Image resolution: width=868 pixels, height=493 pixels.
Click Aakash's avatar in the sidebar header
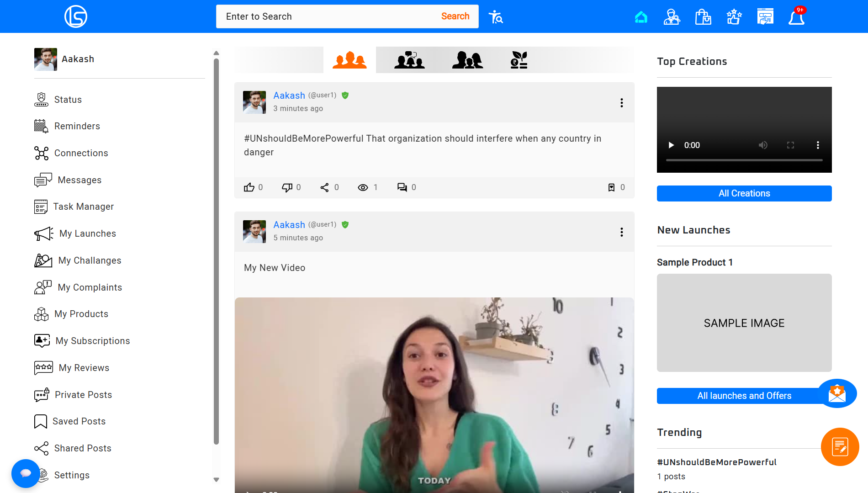[x=46, y=59]
